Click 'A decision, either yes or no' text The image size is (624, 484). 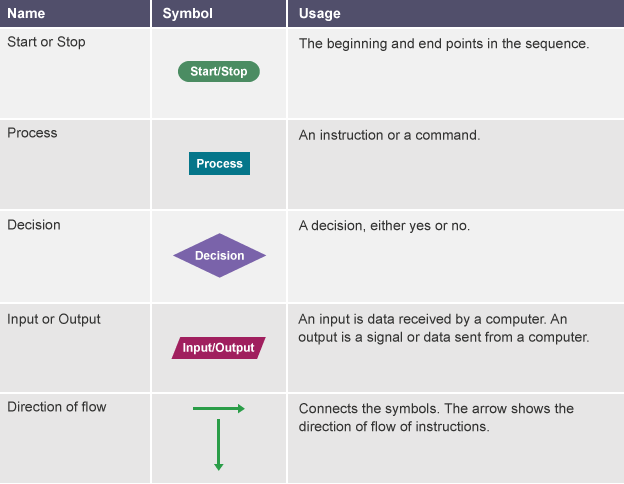point(384,226)
